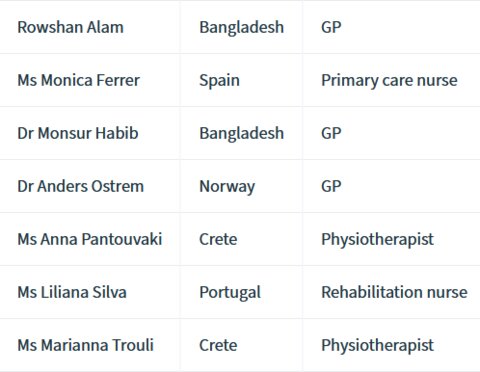The image size is (480, 372).
Task: Click Crete in the Anna Pantouvaki row
Action: coord(218,239)
